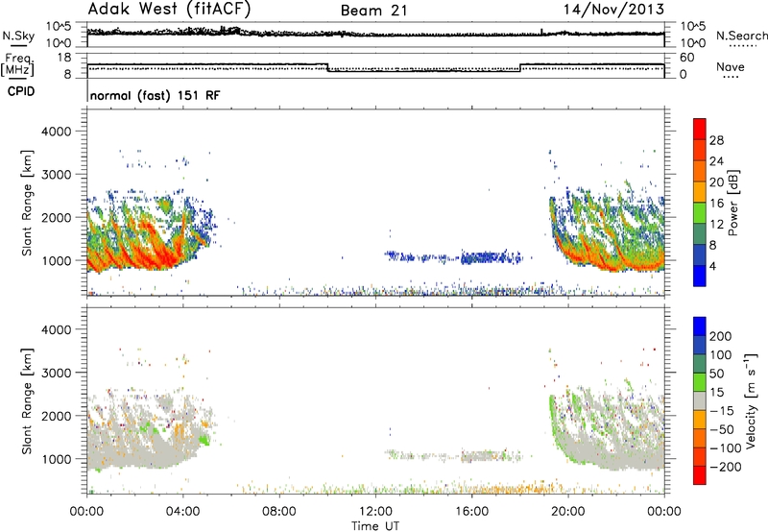
Task: Click '18' on the frequency axis
Action: (64, 58)
